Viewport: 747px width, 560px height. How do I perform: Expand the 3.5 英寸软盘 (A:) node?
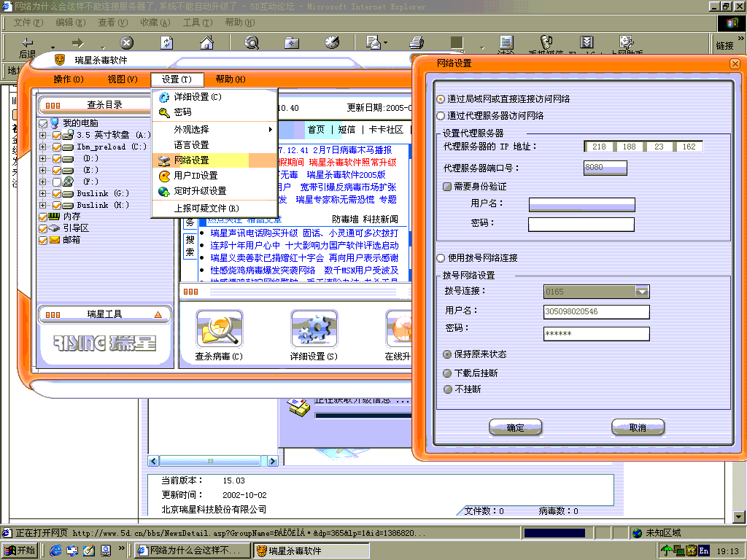pos(43,135)
